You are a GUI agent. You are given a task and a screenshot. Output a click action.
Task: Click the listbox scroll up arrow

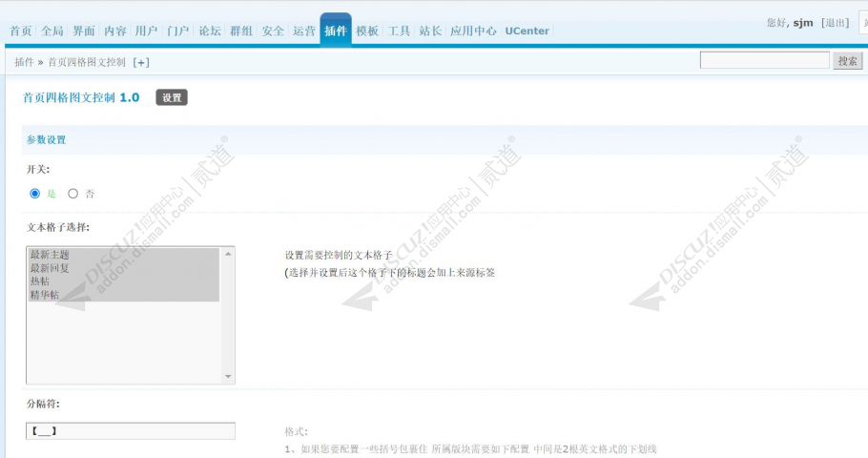[x=228, y=254]
